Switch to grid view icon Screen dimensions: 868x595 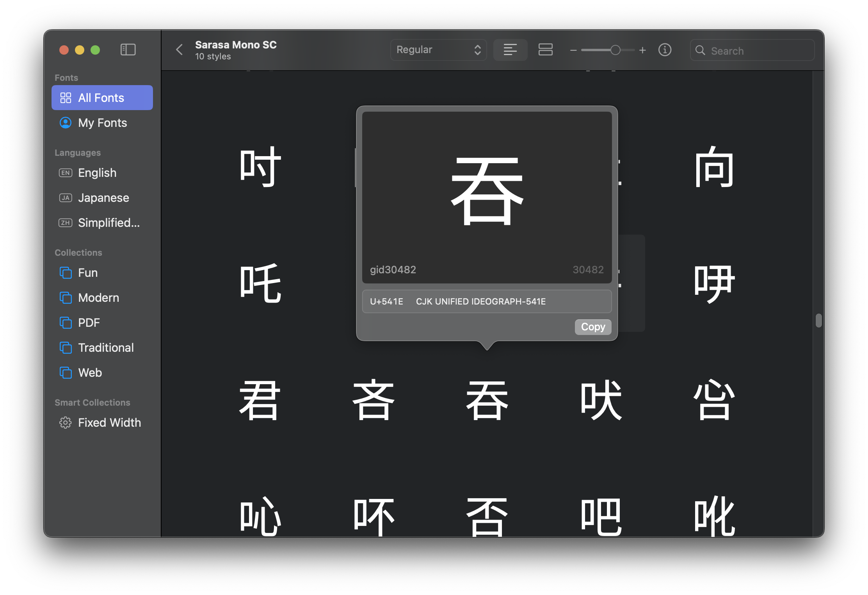tap(545, 50)
